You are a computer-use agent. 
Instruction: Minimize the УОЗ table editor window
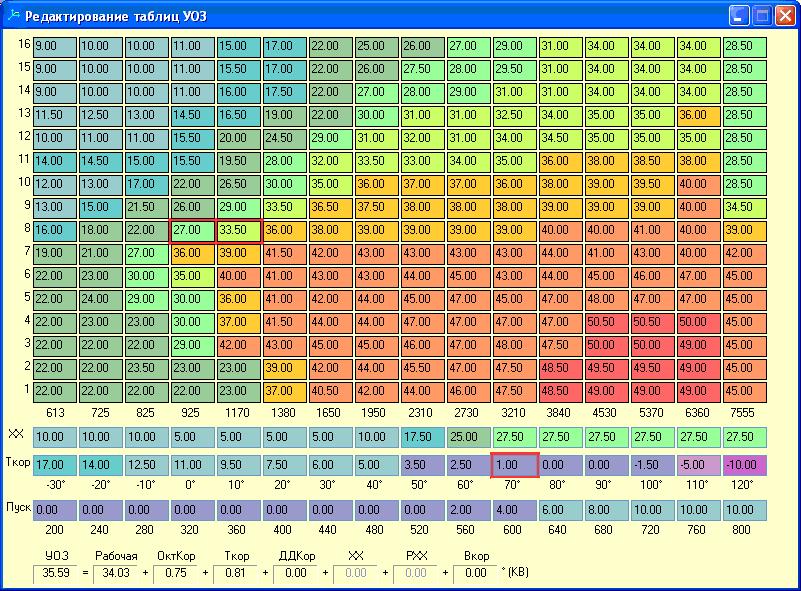(x=738, y=16)
